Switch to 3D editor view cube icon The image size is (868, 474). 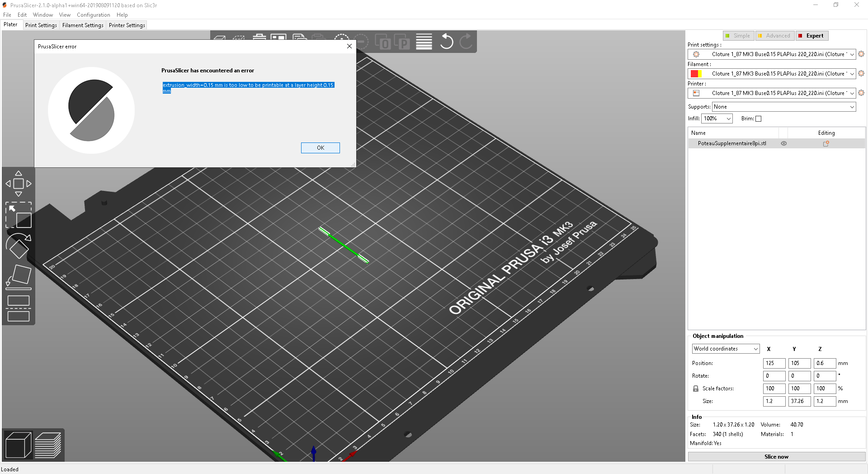pos(18,445)
